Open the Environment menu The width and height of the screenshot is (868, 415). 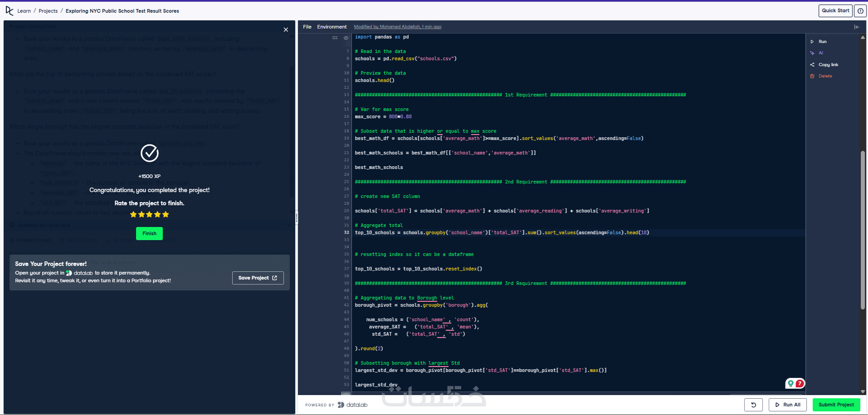click(x=332, y=27)
